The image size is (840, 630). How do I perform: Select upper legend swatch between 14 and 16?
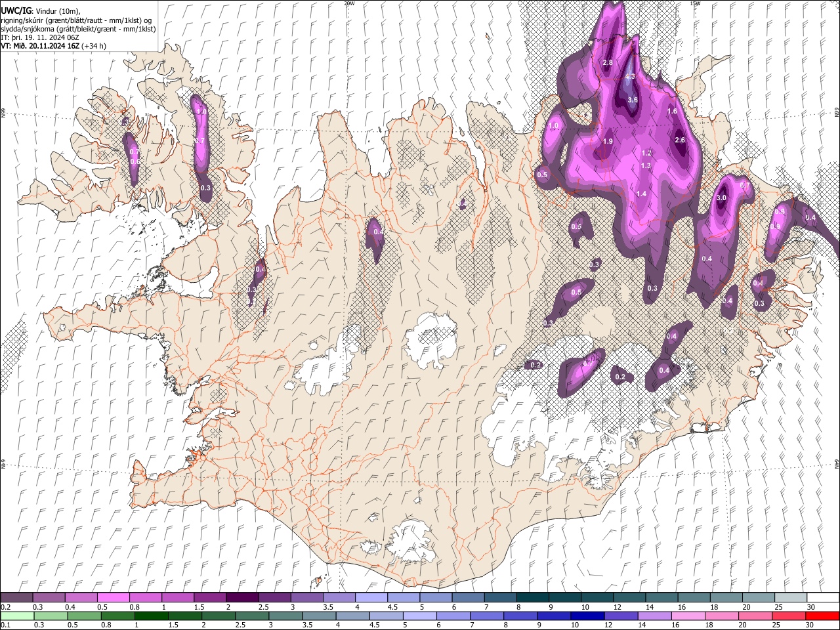(661, 597)
